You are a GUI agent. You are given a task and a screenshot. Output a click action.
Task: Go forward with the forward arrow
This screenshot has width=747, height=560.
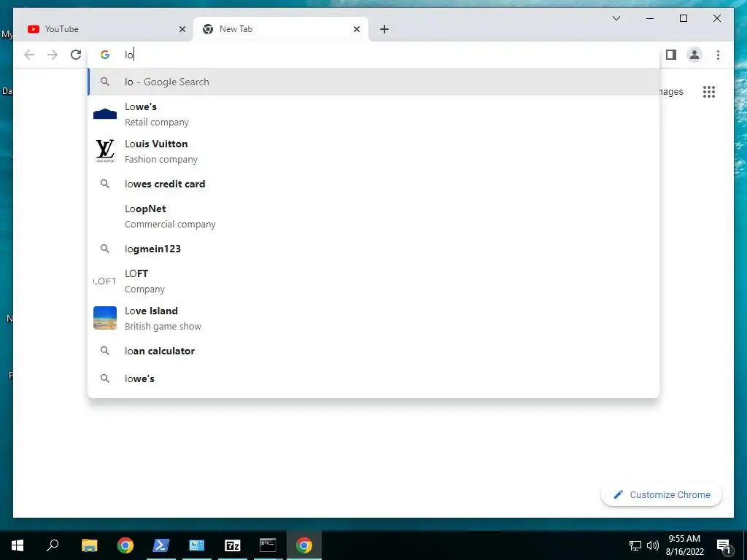(x=53, y=55)
